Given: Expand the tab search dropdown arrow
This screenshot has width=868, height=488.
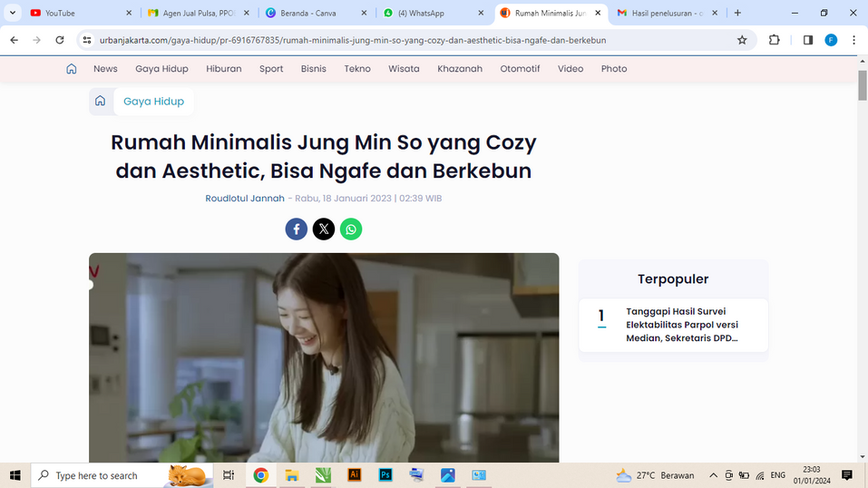Looking at the screenshot, I should 13,14.
